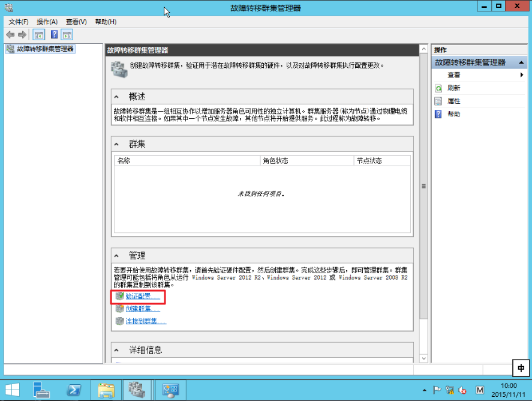This screenshot has width=532, height=401.
Task: Click the center pane scrollbar thumb
Action: pos(424,186)
